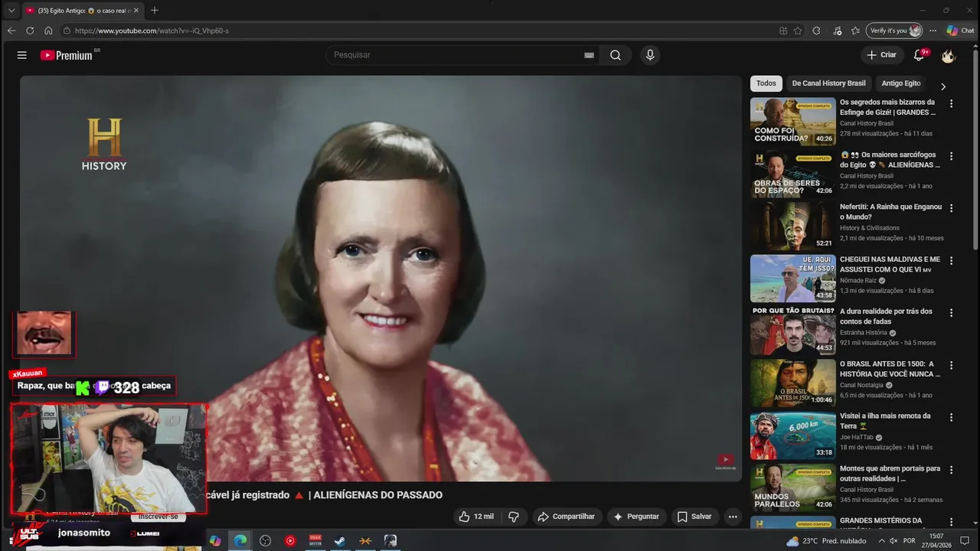Reload the page

(x=30, y=31)
